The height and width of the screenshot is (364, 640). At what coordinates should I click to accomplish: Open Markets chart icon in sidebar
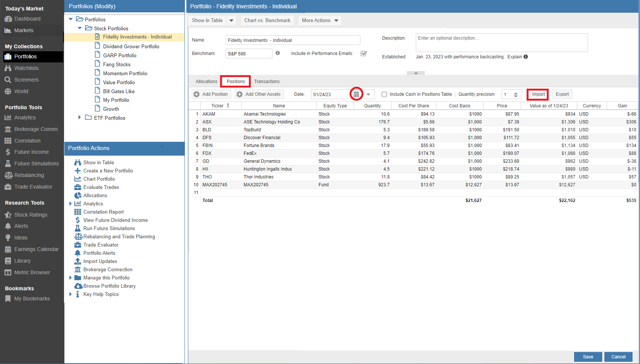[8, 31]
